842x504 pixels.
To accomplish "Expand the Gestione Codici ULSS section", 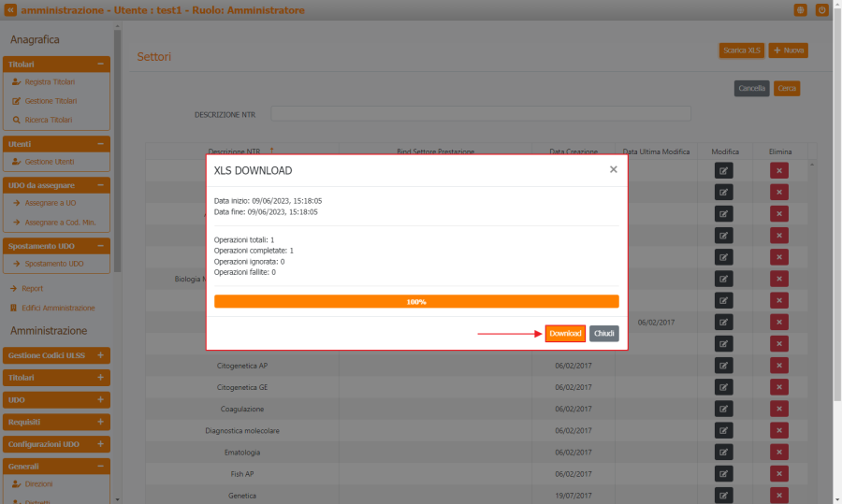I will tap(100, 355).
